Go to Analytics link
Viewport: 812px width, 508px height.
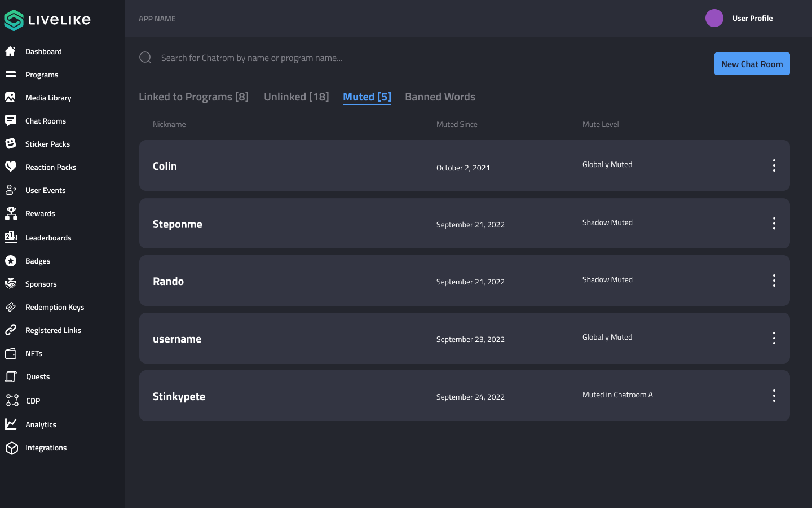(x=41, y=424)
